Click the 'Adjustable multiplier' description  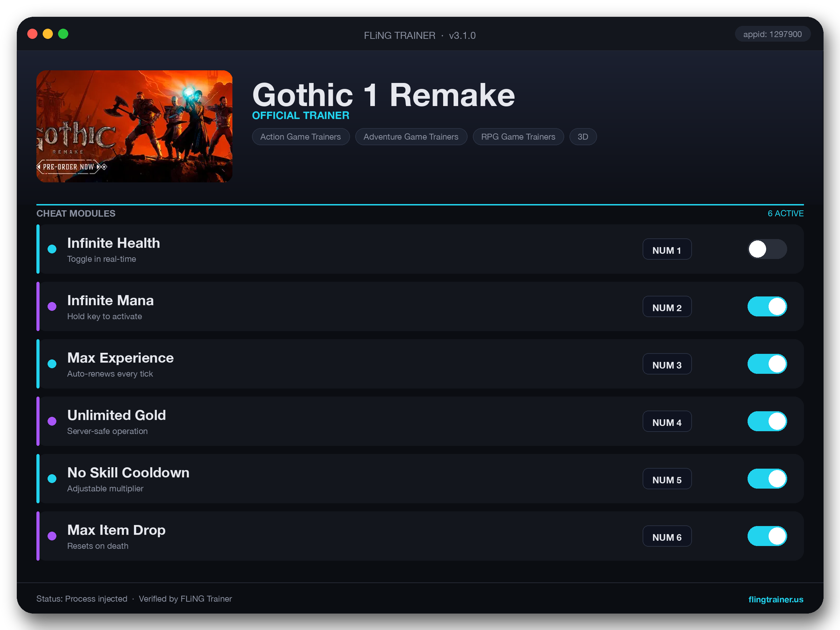click(x=105, y=488)
